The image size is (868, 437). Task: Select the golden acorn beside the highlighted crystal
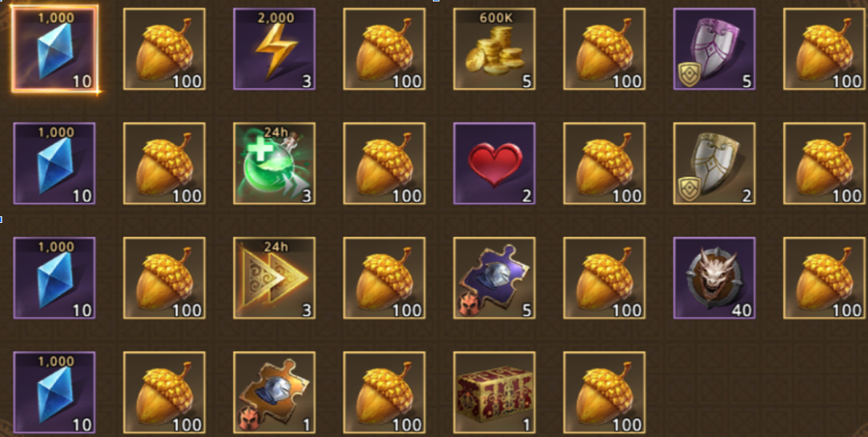point(164,49)
